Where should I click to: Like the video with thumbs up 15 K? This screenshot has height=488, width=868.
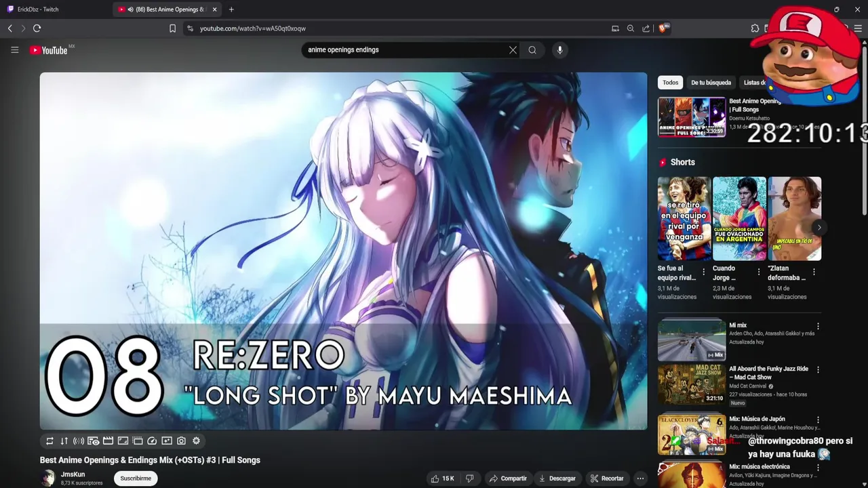coord(443,479)
